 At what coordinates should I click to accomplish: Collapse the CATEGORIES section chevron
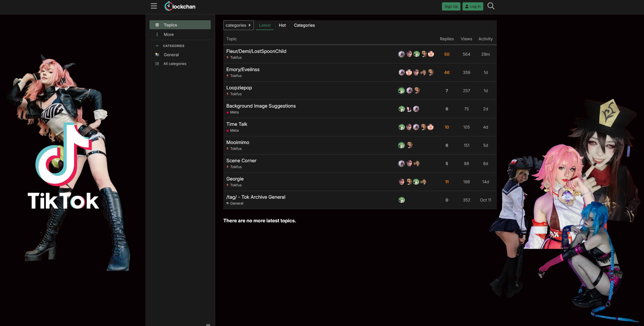[157, 46]
